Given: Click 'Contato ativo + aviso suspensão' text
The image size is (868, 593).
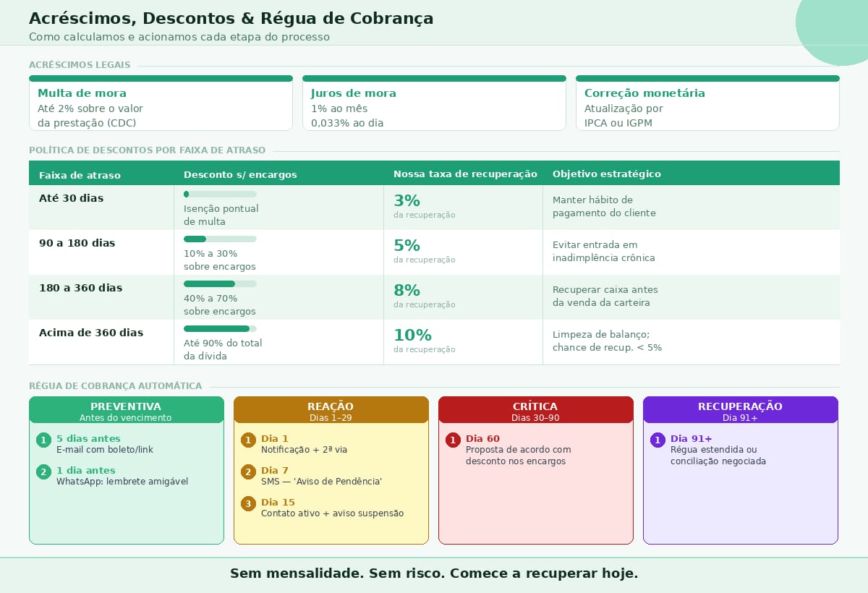Looking at the screenshot, I should (x=332, y=513).
